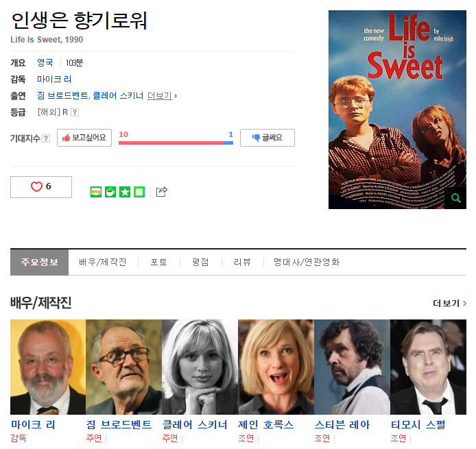Toggle 보고싶어요 thumbs-up vote
476x449 pixels.
[84, 138]
